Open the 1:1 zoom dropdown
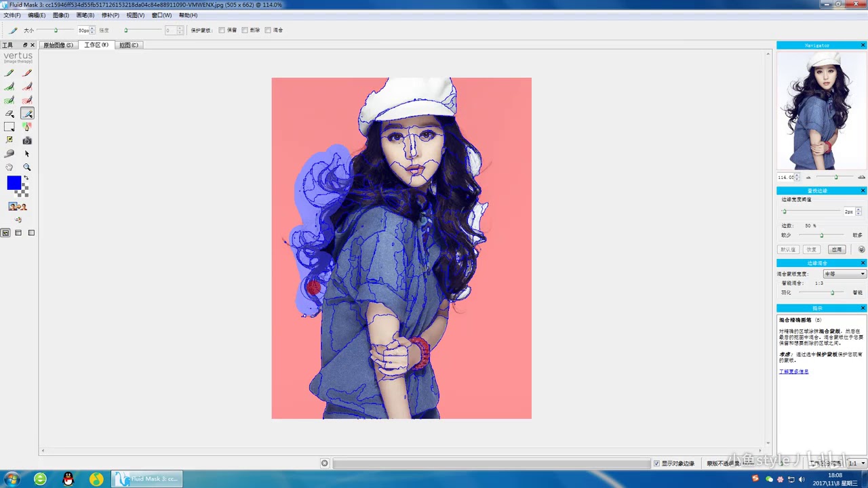The image size is (868, 488). [857, 464]
